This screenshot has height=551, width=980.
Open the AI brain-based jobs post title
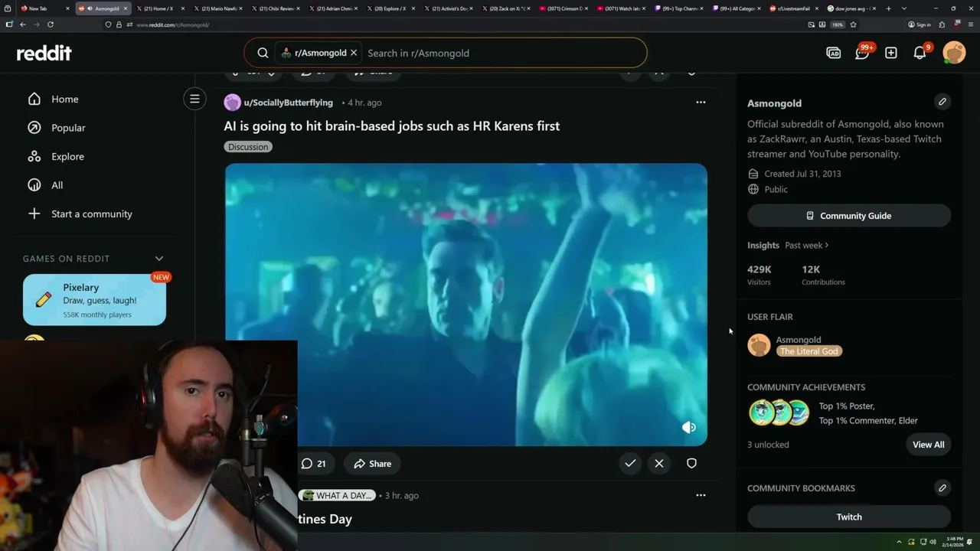pos(391,126)
